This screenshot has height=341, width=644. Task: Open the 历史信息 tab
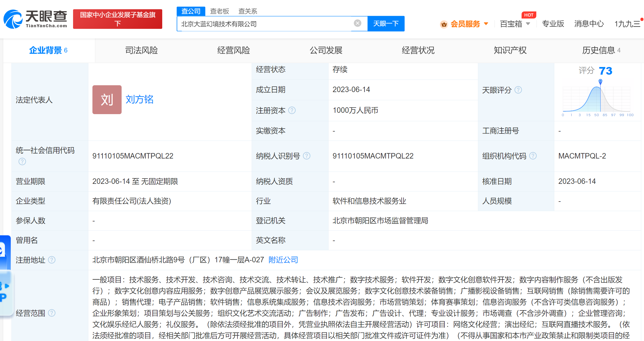point(601,50)
